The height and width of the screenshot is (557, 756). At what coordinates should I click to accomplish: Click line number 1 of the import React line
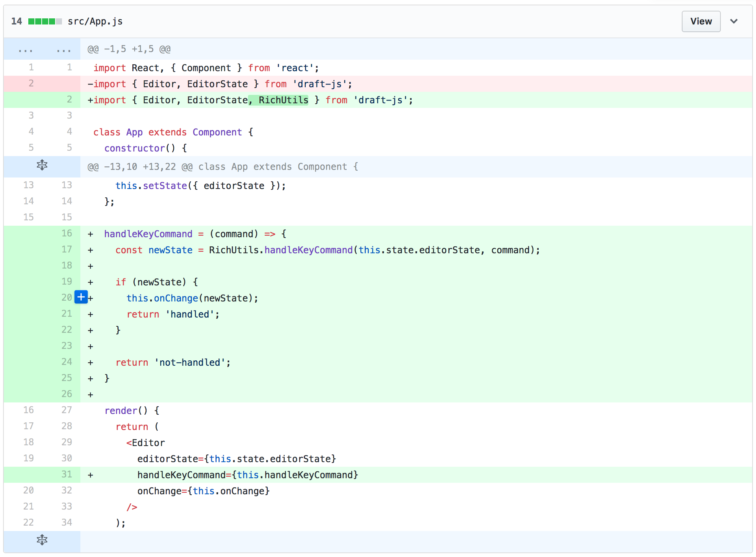click(x=31, y=68)
